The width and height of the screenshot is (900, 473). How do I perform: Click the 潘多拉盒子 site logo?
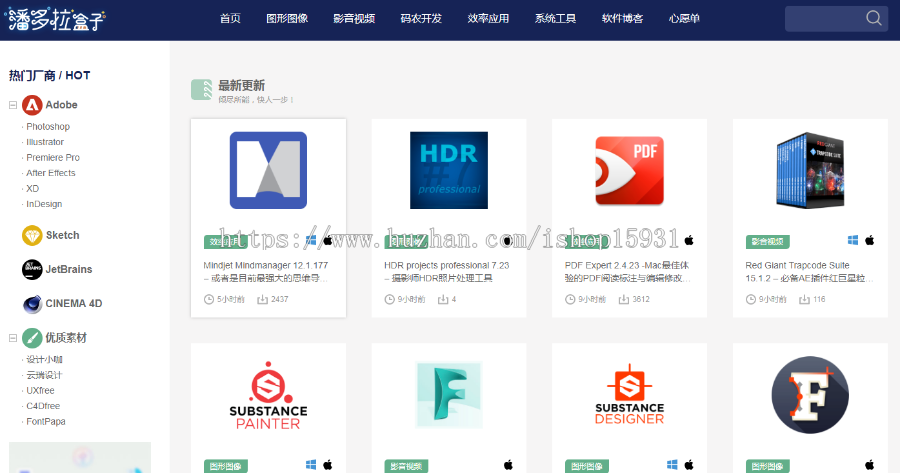(55, 19)
